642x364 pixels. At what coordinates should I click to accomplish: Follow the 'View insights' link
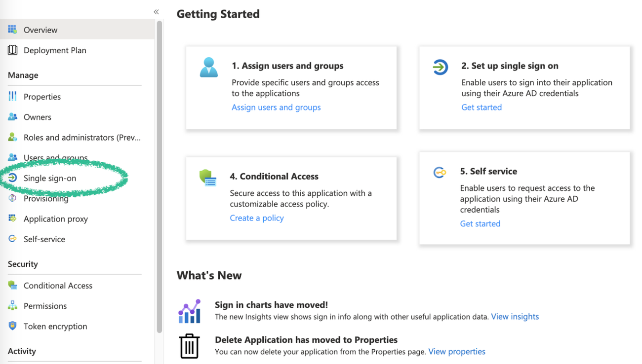515,317
